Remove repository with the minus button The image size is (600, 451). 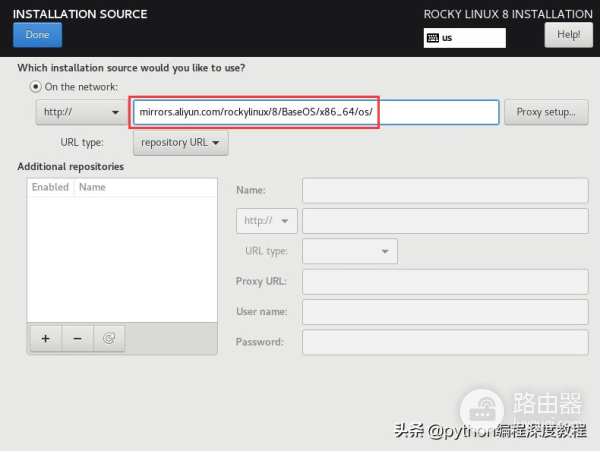click(77, 338)
